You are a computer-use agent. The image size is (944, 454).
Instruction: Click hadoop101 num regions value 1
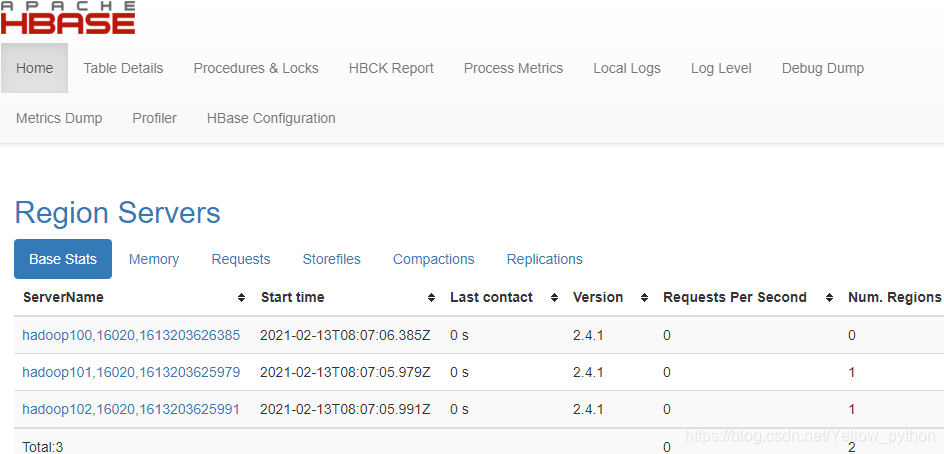tap(852, 373)
